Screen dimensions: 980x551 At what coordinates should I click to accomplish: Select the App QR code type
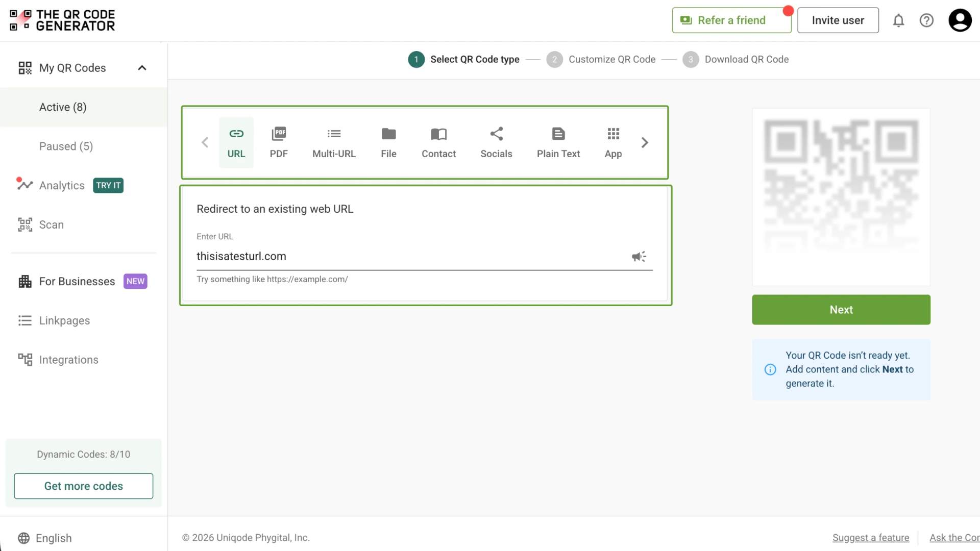pos(613,142)
